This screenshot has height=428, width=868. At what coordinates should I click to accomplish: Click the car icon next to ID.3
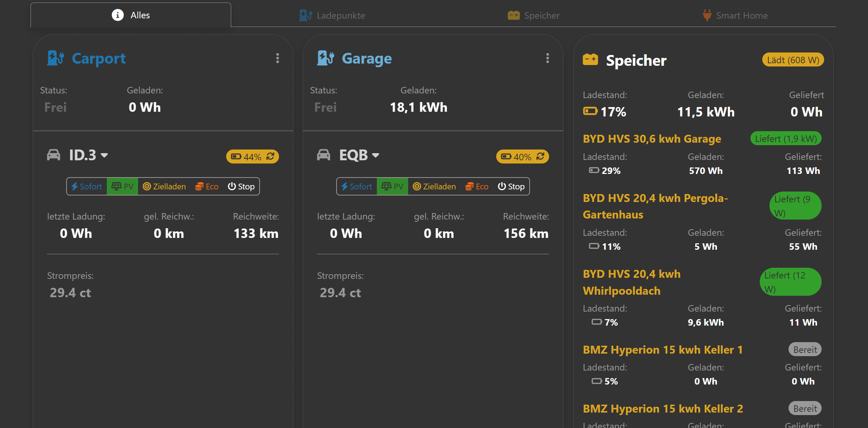pyautogui.click(x=54, y=155)
